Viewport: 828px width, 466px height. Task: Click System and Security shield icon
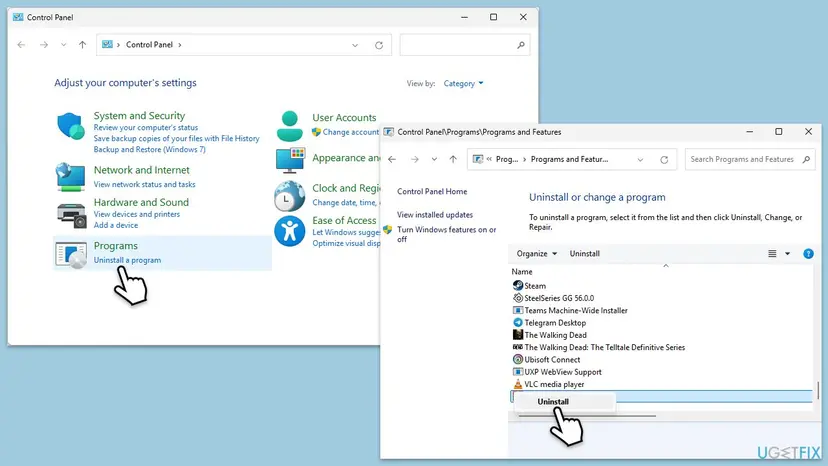71,126
